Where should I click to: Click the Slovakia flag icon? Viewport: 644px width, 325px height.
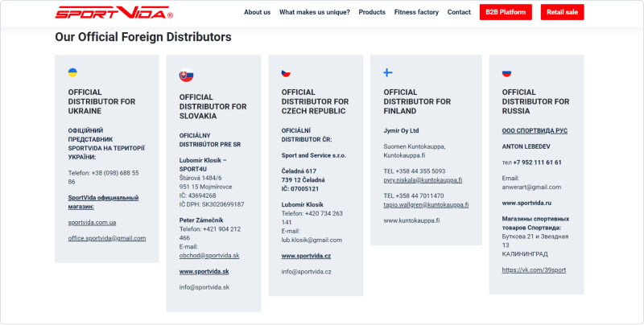[x=186, y=76]
